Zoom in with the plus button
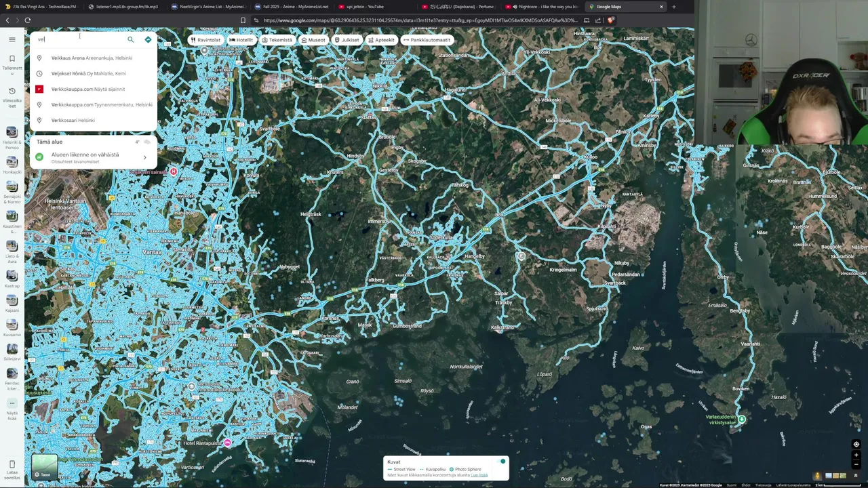 [856, 455]
